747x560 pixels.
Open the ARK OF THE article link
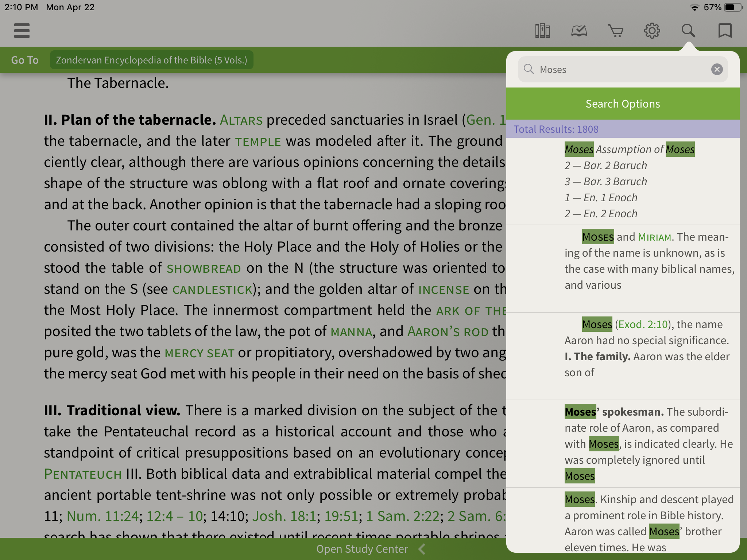tap(471, 311)
